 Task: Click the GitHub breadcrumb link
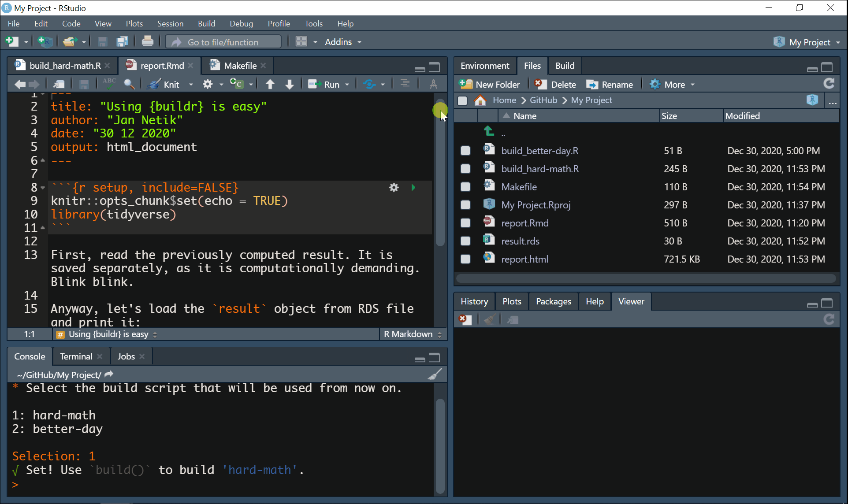pyautogui.click(x=543, y=100)
